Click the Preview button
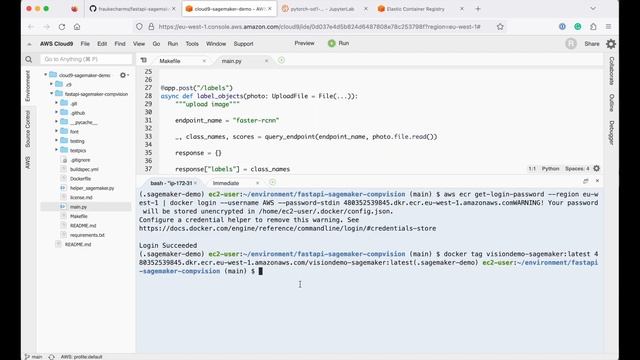 [304, 43]
